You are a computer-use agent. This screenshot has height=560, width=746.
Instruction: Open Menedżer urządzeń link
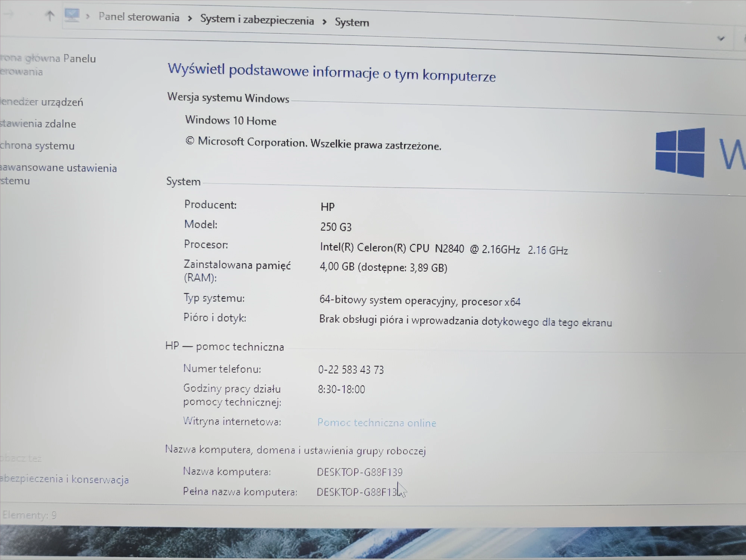(41, 102)
